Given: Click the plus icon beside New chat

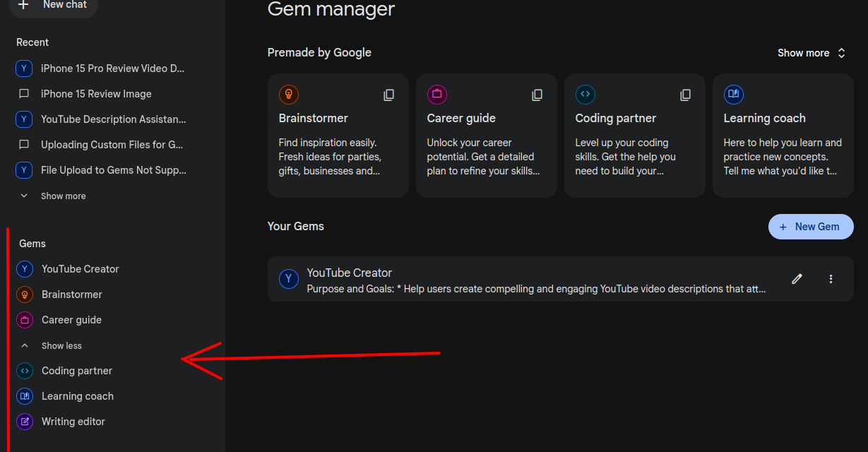Looking at the screenshot, I should pos(23,4).
